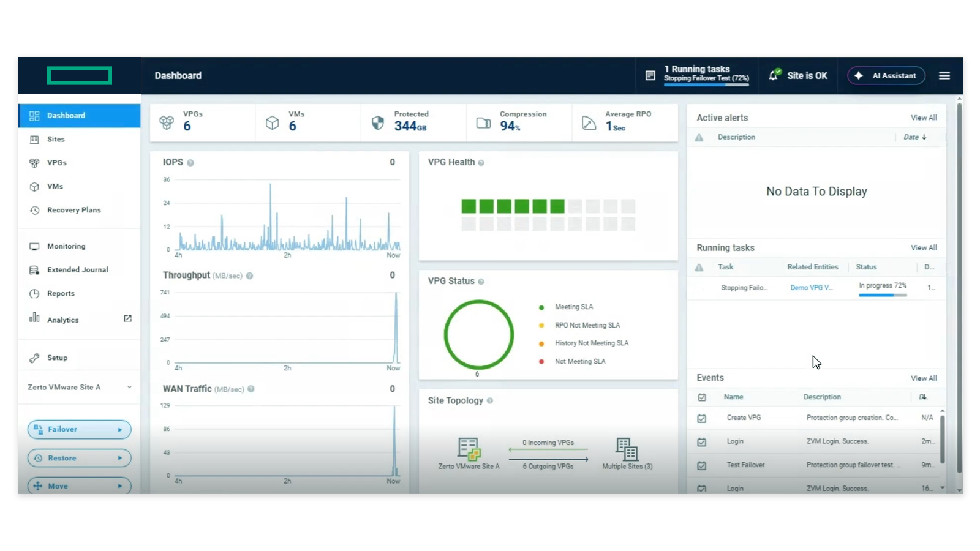Click the Events list scrollbar

[942, 440]
